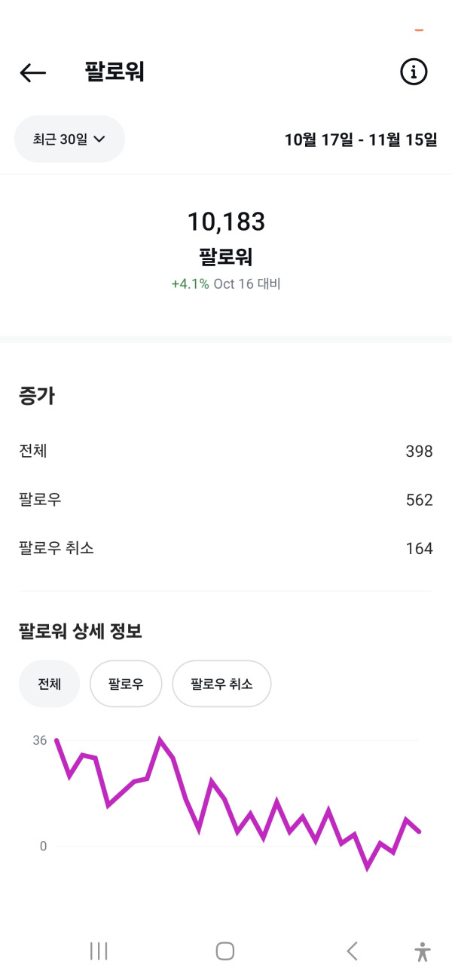Open the info icon in header
This screenshot has height=980, width=452.
click(x=413, y=72)
